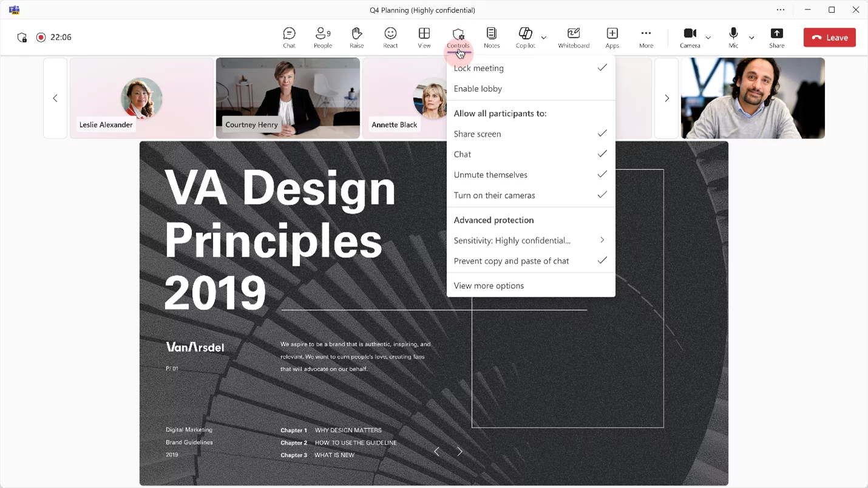Disable Chat for all participants

point(530,154)
